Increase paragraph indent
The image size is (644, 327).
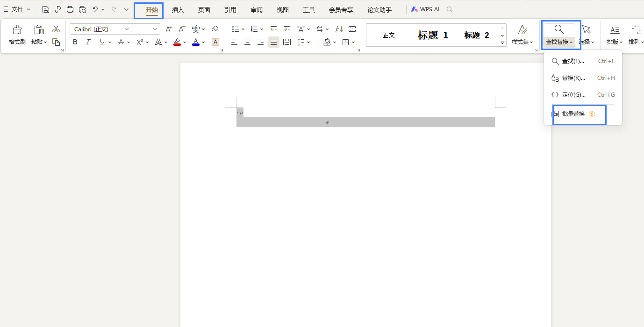point(286,29)
